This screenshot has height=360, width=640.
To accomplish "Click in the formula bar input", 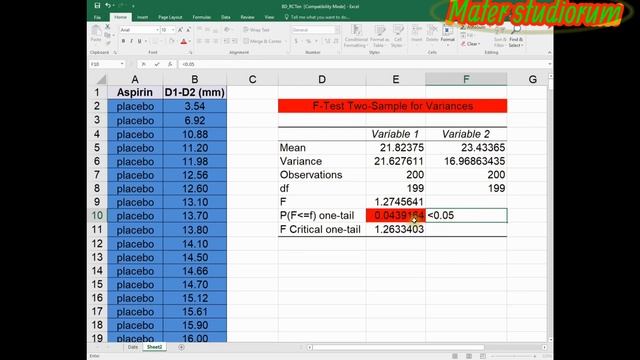I will 363,64.
